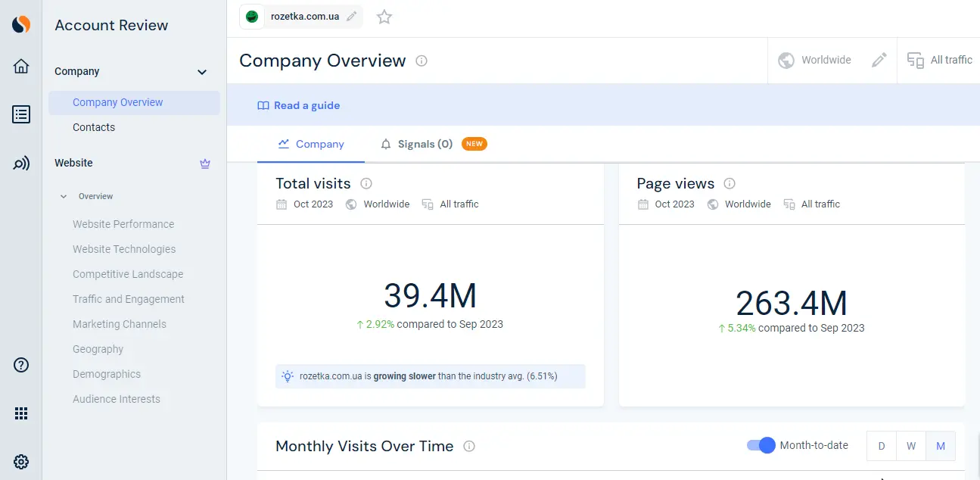The image size is (980, 480).
Task: Click the 5.34% change in Page views
Action: [737, 328]
